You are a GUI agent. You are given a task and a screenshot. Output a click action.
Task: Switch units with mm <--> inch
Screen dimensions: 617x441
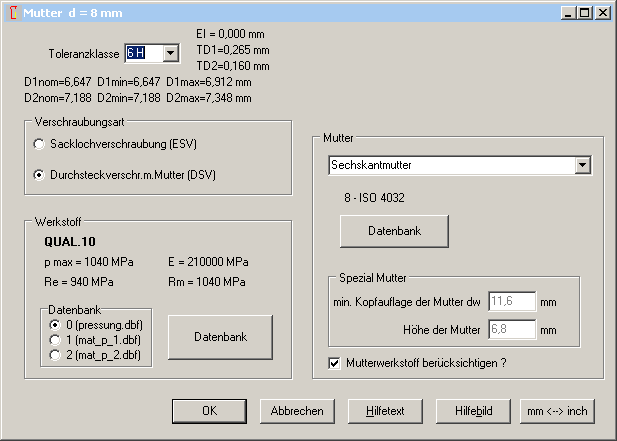pyautogui.click(x=557, y=411)
